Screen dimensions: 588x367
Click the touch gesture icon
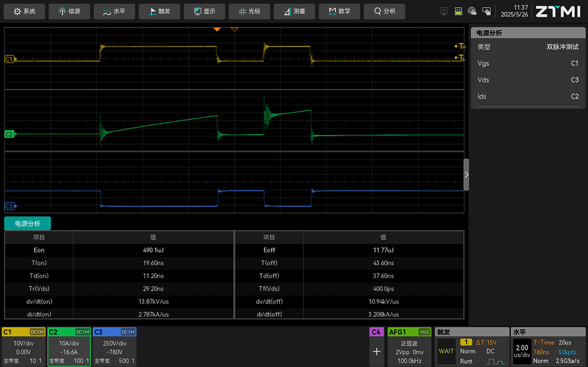472,11
